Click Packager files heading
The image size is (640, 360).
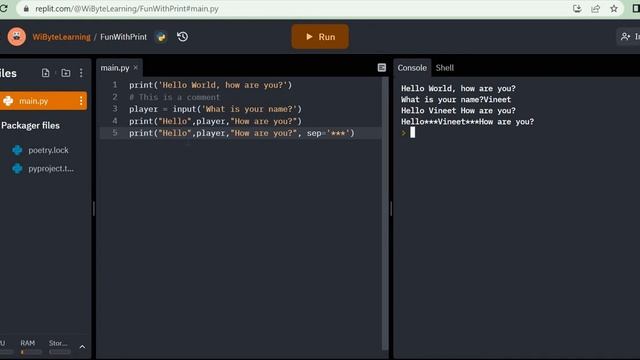(x=30, y=126)
